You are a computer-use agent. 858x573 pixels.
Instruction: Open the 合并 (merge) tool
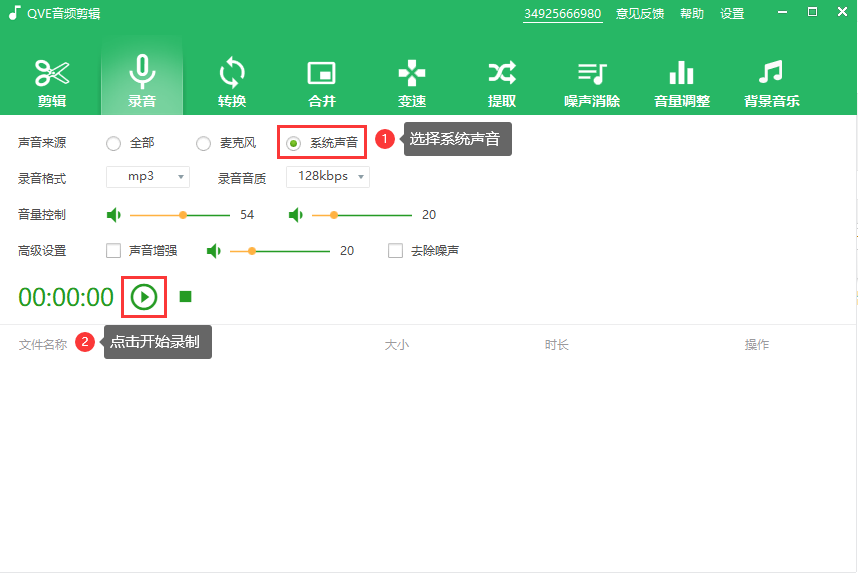(321, 80)
